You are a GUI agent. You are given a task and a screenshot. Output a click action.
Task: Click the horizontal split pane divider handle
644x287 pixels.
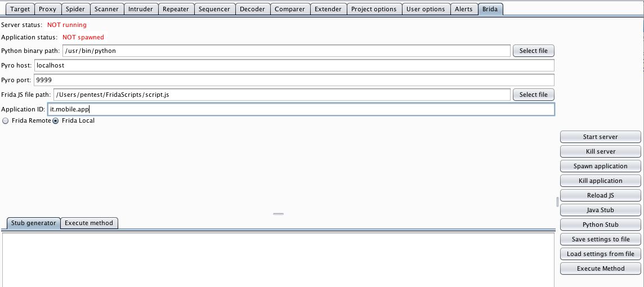[278, 214]
